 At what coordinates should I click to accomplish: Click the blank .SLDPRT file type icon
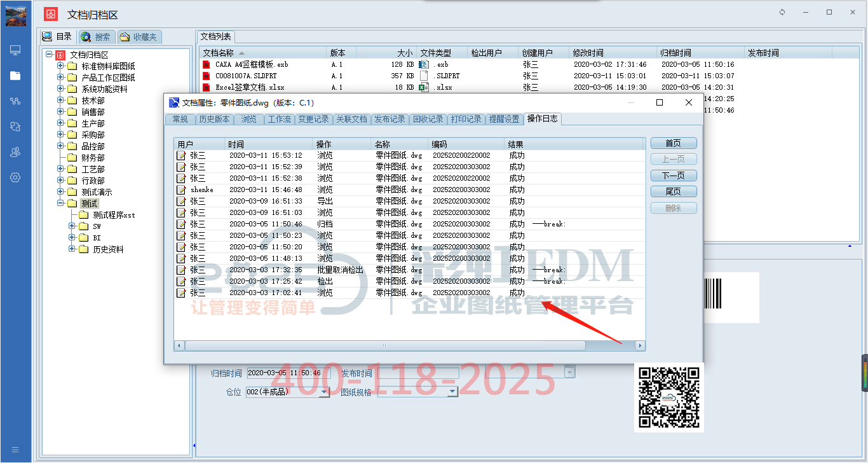coord(424,76)
